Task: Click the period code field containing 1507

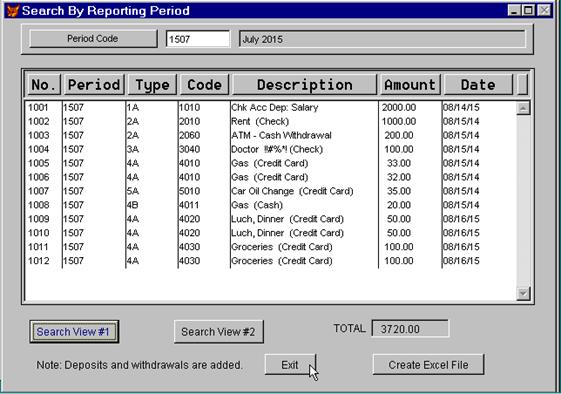Action: (198, 39)
